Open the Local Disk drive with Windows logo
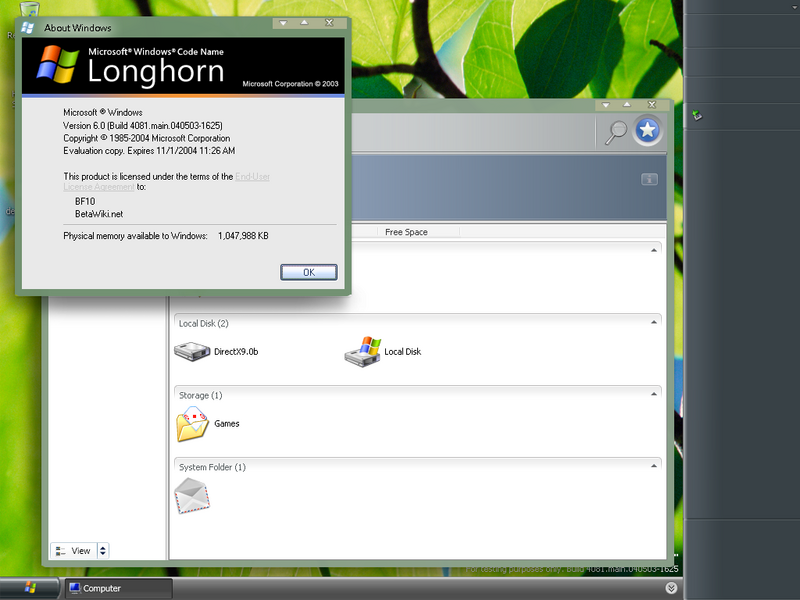800x600 pixels. tap(383, 352)
